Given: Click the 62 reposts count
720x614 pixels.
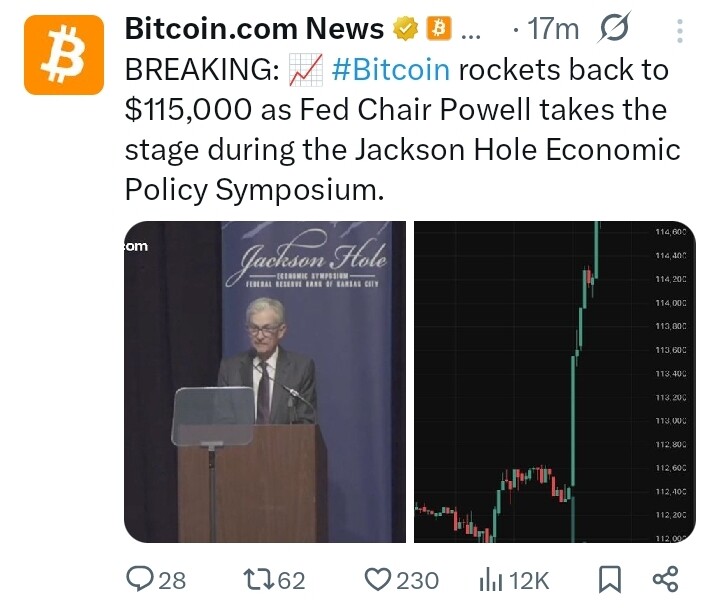Looking at the screenshot, I should point(292,580).
